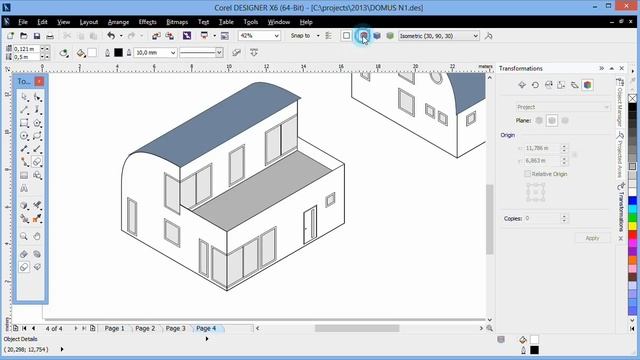Open the Project dropdown in Transformations panel
640x360 pixels.
tap(563, 107)
